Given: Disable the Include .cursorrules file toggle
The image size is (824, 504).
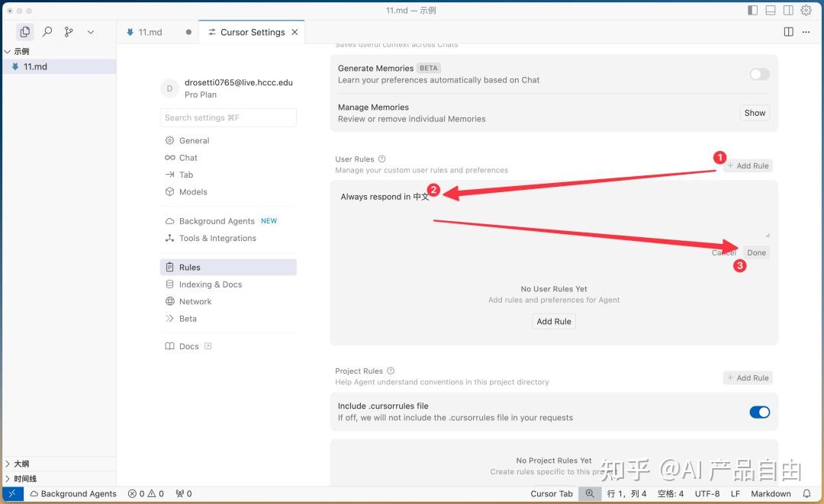Looking at the screenshot, I should (759, 413).
